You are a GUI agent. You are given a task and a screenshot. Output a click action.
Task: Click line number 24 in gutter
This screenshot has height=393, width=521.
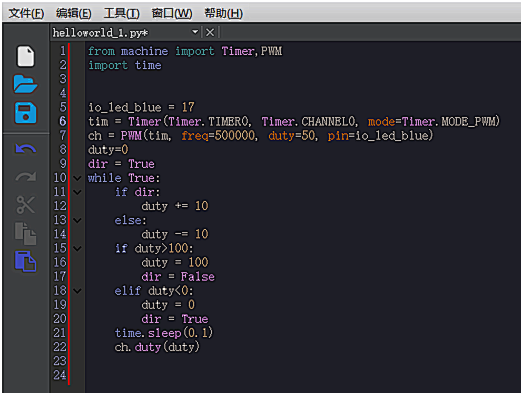[x=60, y=375]
